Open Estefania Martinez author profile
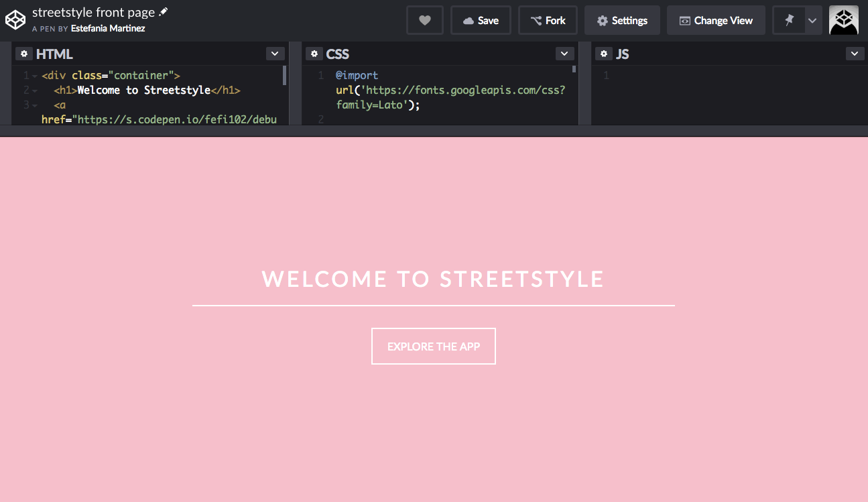Image resolution: width=868 pixels, height=502 pixels. 108,29
